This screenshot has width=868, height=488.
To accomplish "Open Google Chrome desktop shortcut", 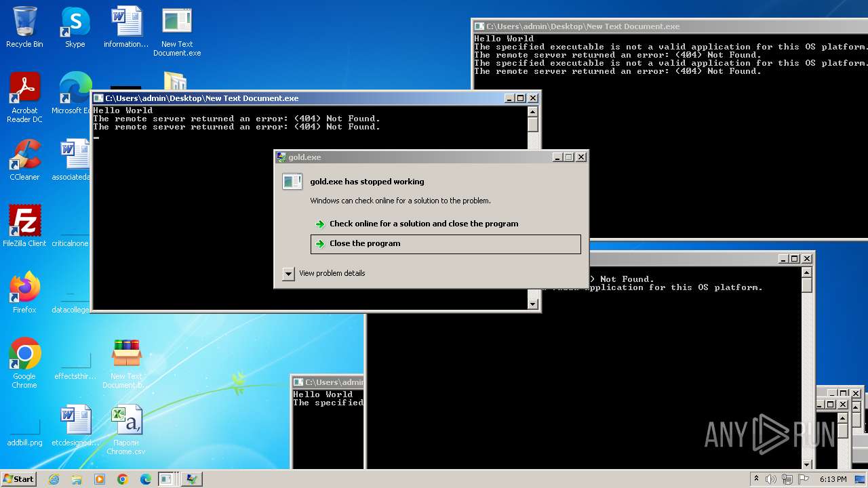I will pyautogui.click(x=24, y=363).
